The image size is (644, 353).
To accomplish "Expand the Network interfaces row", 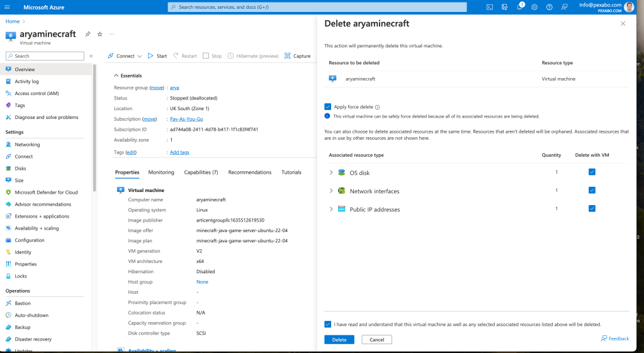I will [331, 191].
